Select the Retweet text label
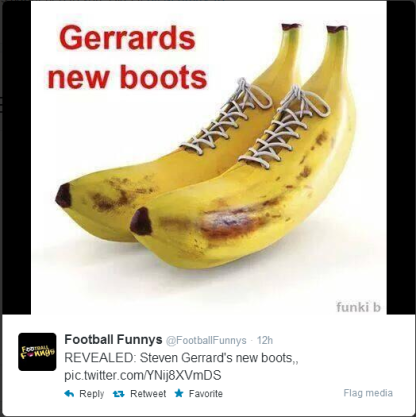 coord(148,394)
